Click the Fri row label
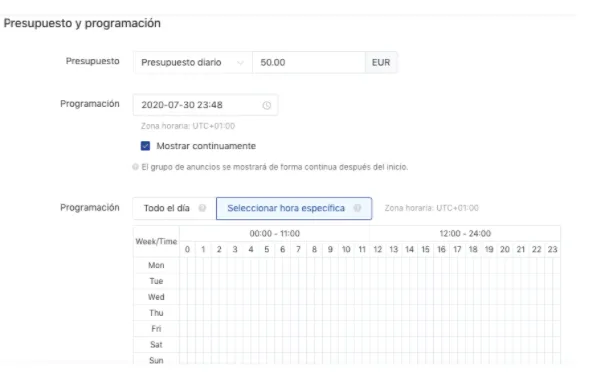 point(156,329)
